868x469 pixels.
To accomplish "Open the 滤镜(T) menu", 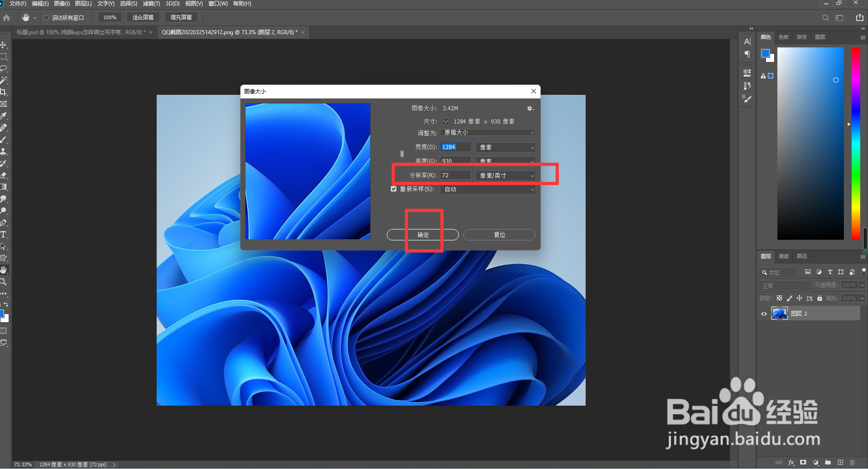I will (151, 4).
